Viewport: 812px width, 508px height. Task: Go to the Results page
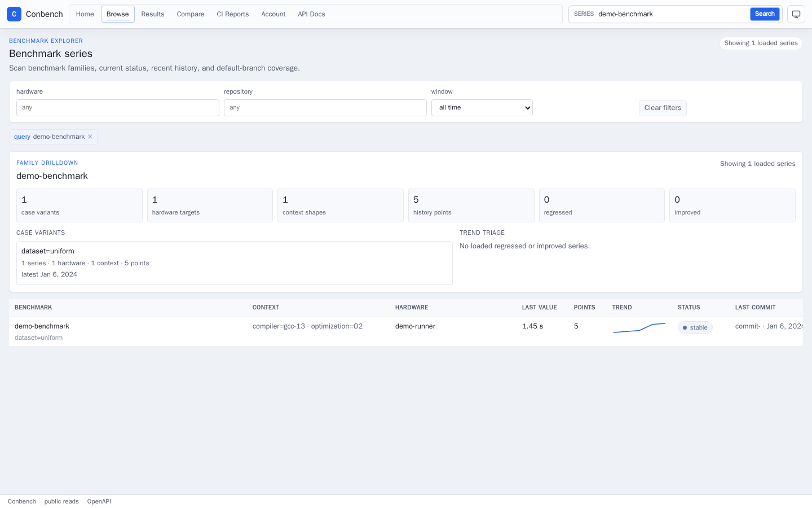[153, 14]
